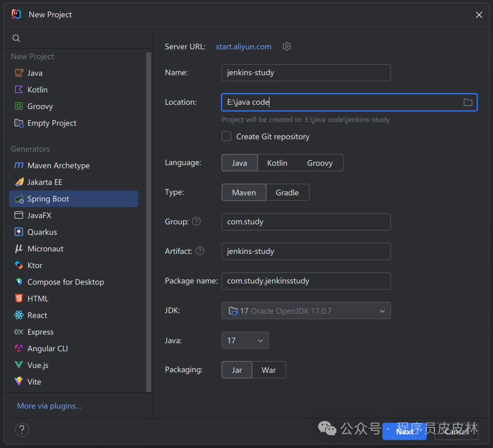This screenshot has width=493, height=448.
Task: Click the Ktor icon
Action: tap(19, 265)
